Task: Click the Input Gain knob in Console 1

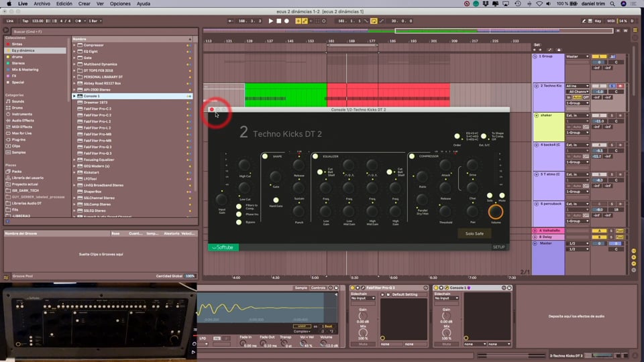Action: click(x=221, y=200)
